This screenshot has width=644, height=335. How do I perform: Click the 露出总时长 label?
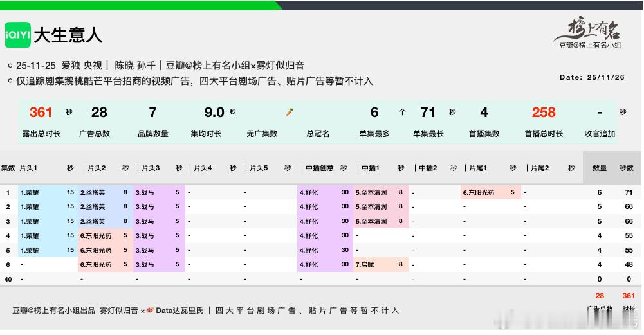point(41,134)
